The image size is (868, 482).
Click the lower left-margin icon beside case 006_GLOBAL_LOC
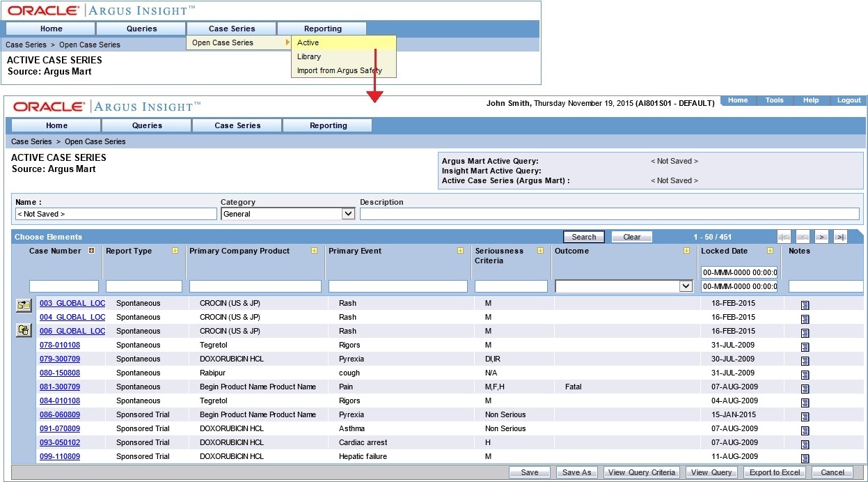pos(24,331)
